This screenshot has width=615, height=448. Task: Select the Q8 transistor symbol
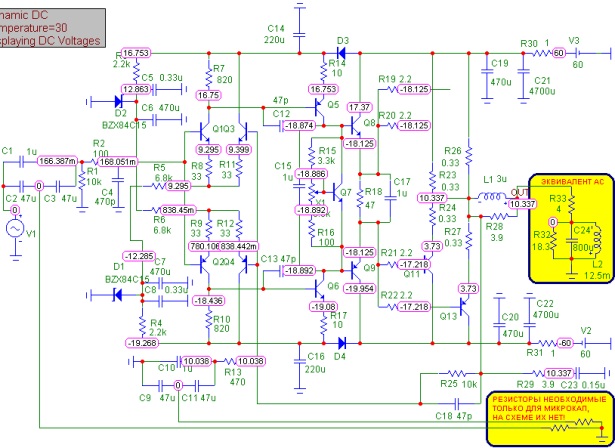[355, 126]
